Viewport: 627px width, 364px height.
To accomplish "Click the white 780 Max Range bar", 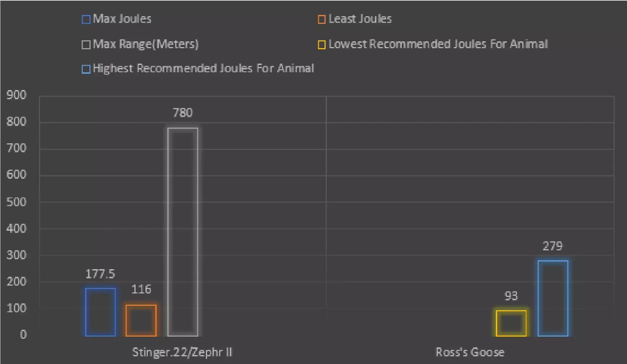I will click(x=183, y=232).
